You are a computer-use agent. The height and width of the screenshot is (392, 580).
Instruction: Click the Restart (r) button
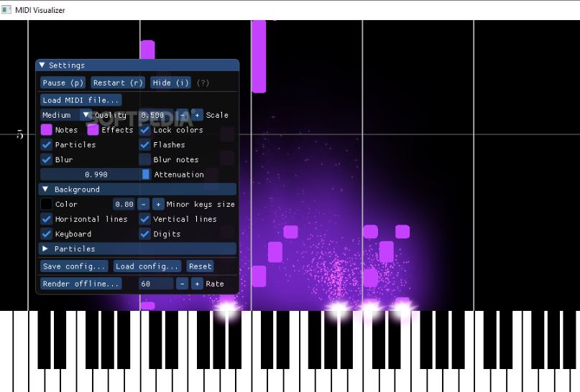click(118, 83)
